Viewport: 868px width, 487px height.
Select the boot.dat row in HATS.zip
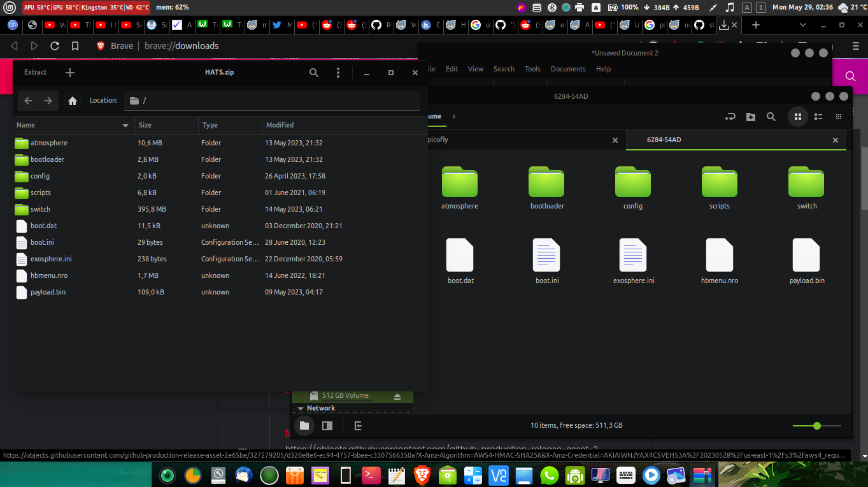click(x=220, y=226)
